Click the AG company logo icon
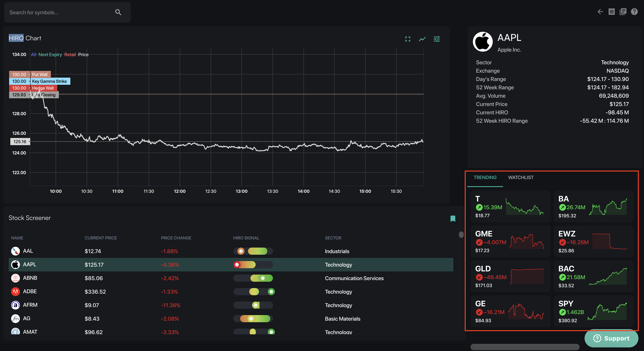This screenshot has height=351, width=644. [x=16, y=318]
